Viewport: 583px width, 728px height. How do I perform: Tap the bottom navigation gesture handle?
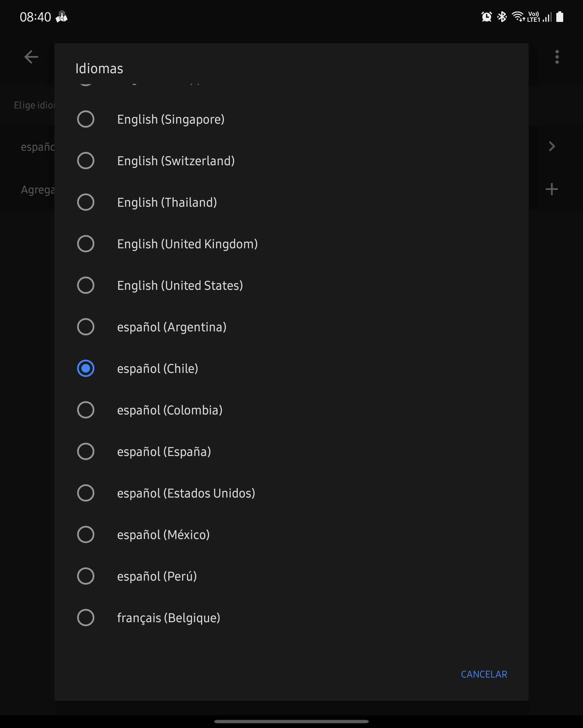(x=291, y=721)
